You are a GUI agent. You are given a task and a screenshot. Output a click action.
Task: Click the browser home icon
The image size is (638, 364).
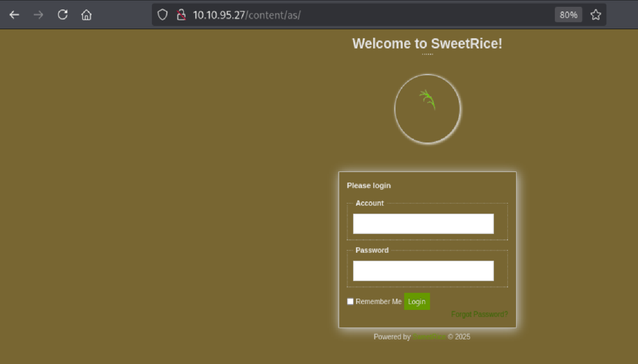click(x=86, y=15)
